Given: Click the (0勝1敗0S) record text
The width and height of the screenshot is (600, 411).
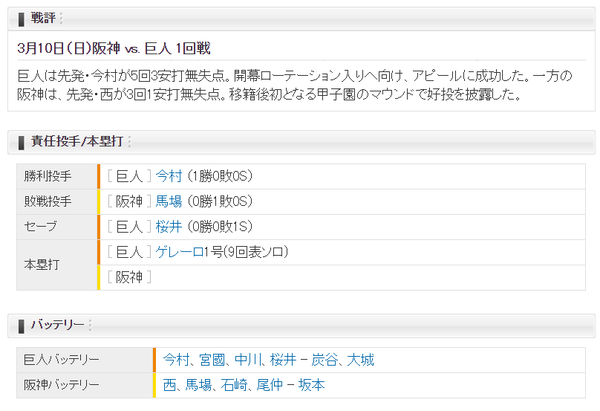Looking at the screenshot, I should click(220, 201).
